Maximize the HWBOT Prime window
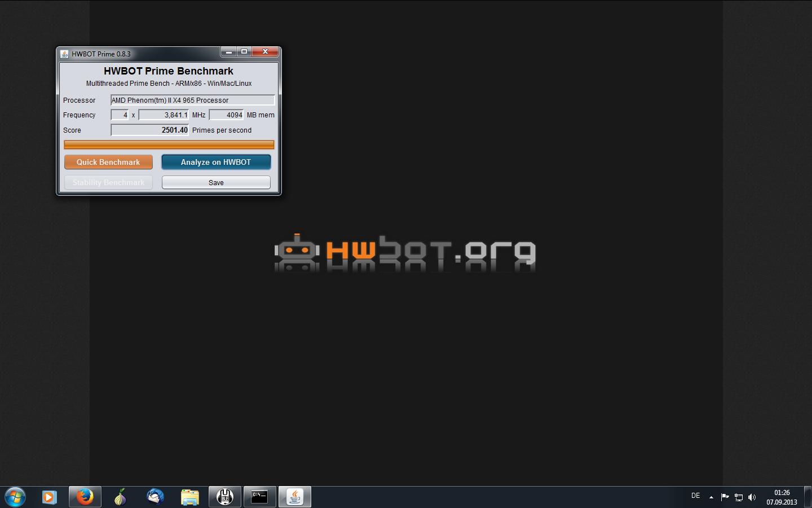Screen dimensions: 812x508 pos(244,52)
